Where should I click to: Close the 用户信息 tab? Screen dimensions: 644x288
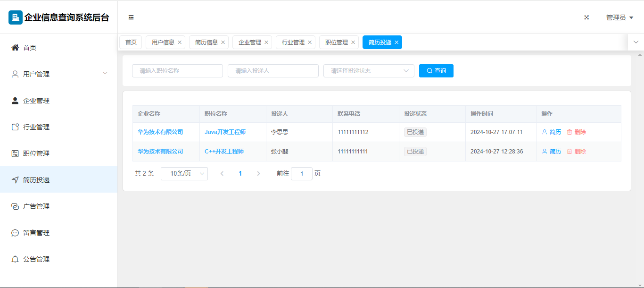(180, 42)
